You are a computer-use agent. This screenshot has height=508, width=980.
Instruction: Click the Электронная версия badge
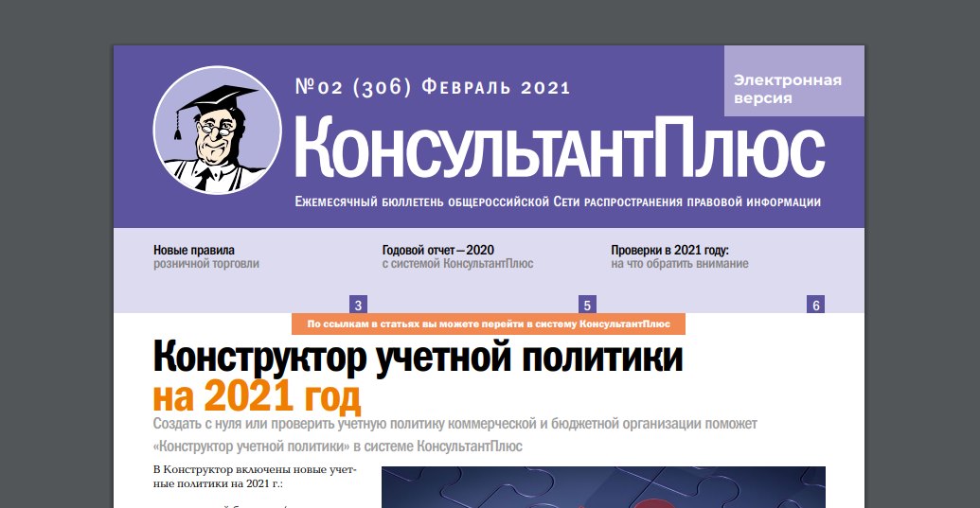pos(793,81)
